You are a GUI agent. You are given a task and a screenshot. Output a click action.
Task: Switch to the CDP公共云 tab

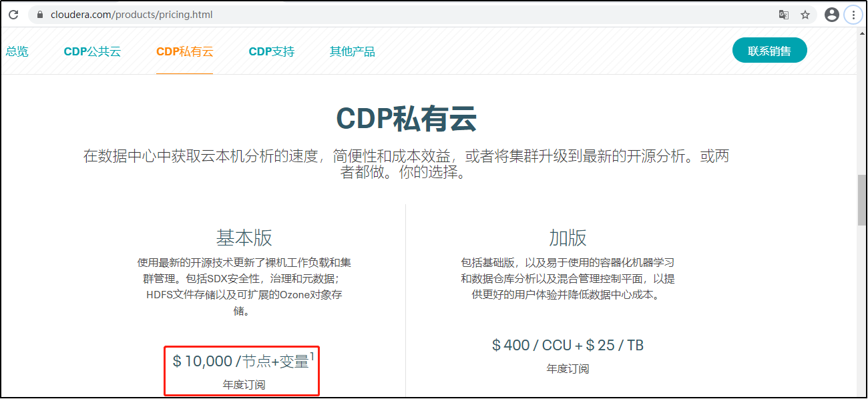pos(92,51)
